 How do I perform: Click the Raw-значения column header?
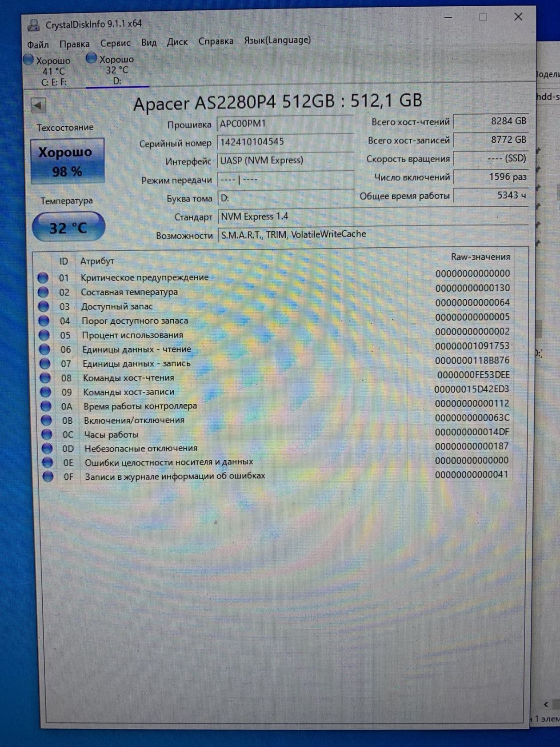[x=480, y=257]
